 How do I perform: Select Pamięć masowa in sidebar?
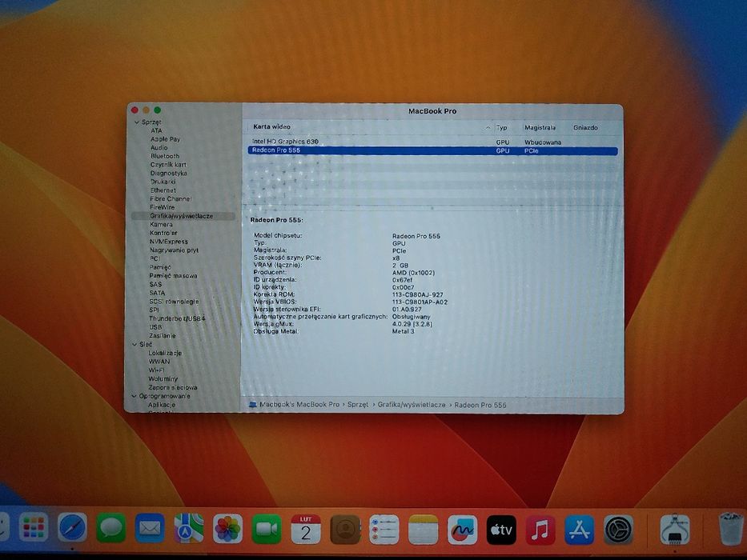pyautogui.click(x=173, y=276)
